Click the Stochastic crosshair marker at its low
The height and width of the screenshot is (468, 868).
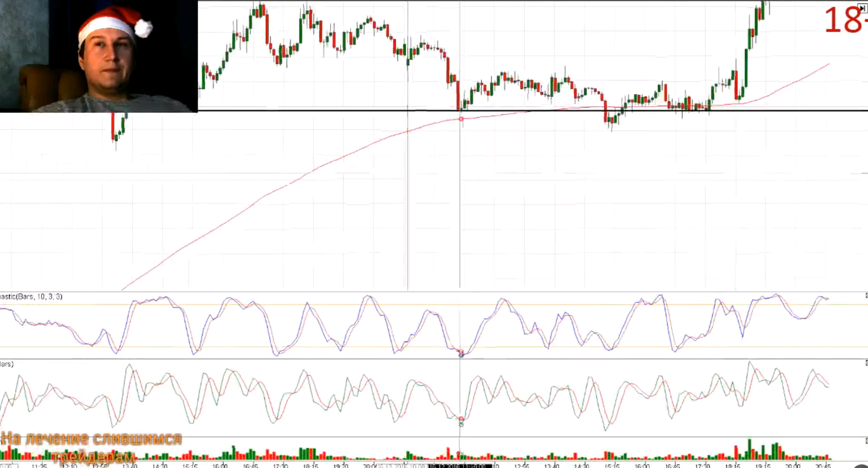461,353
